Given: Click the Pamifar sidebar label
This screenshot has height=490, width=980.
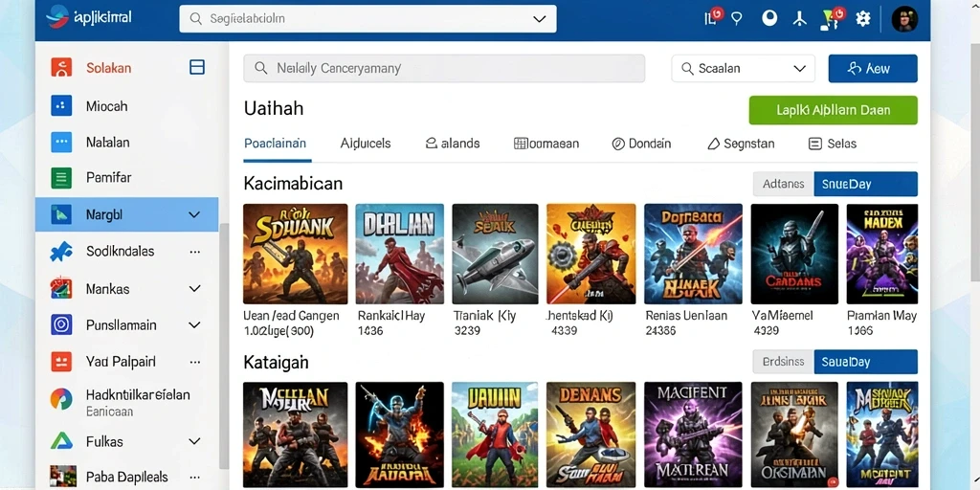Looking at the screenshot, I should coord(109,178).
